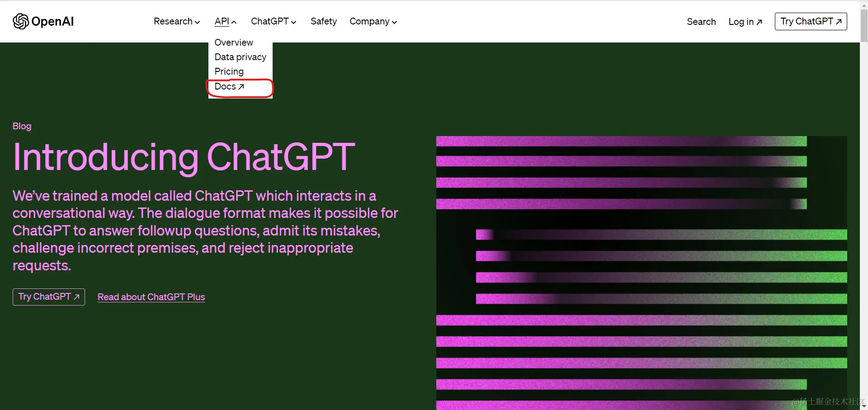Open the Safety page

324,21
